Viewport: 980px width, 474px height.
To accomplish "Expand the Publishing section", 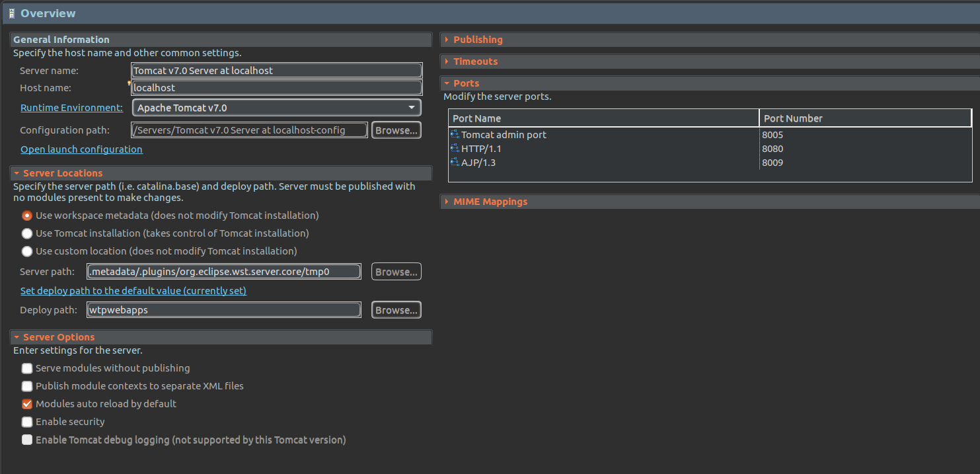I will point(447,40).
